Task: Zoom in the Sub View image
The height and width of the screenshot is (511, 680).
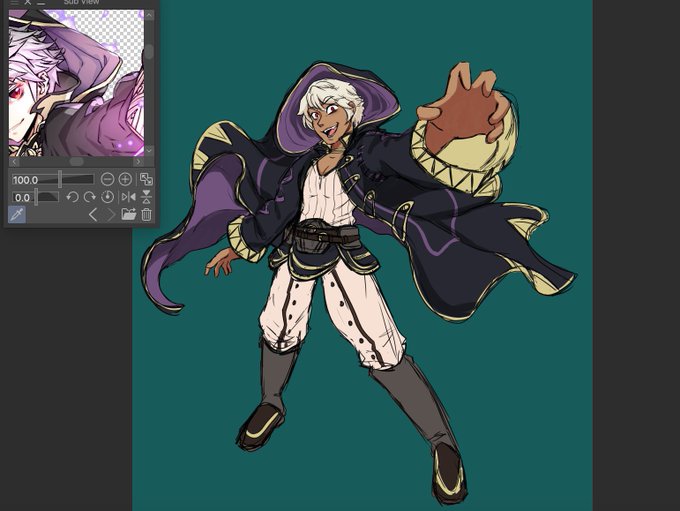Action: [125, 179]
